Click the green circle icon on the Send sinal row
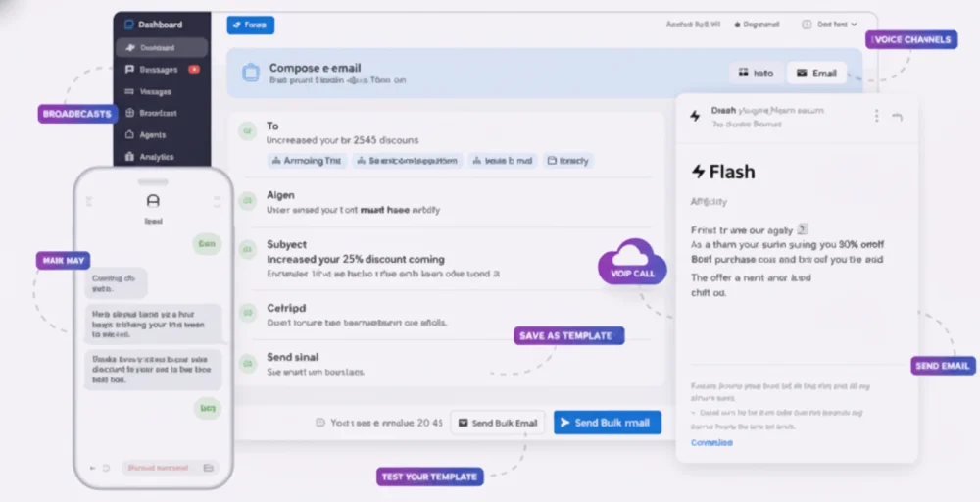Viewport: 980px width, 502px height. [248, 363]
